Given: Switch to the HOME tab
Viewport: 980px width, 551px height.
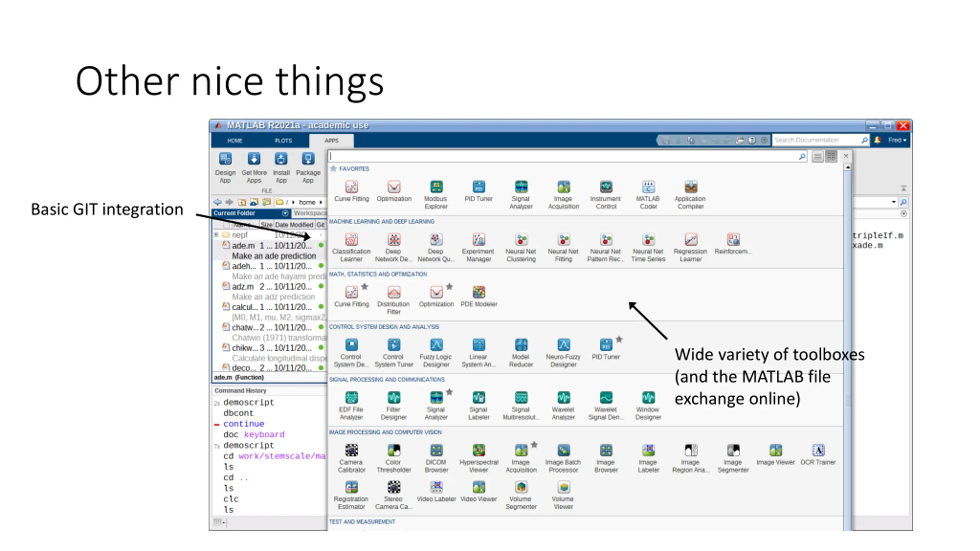Looking at the screenshot, I should (235, 141).
